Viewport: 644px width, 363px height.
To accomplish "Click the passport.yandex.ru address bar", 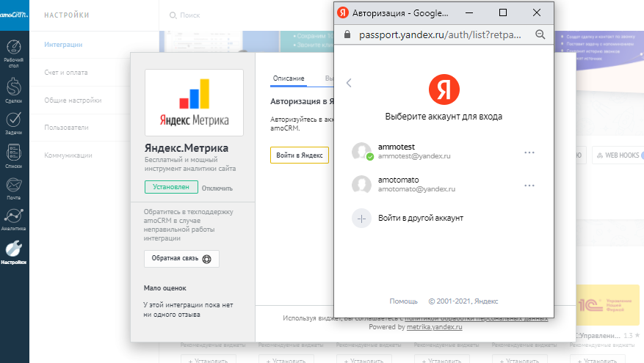I will [440, 35].
